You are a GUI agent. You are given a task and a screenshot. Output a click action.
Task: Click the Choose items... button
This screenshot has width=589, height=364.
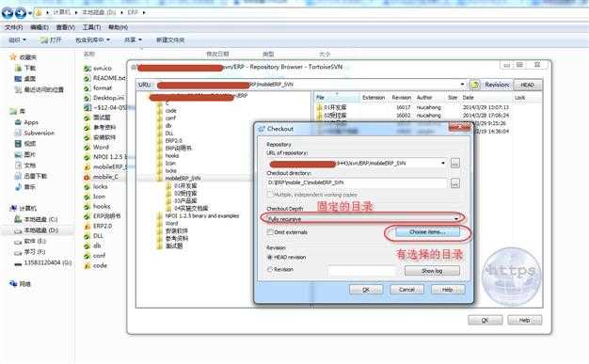click(427, 232)
